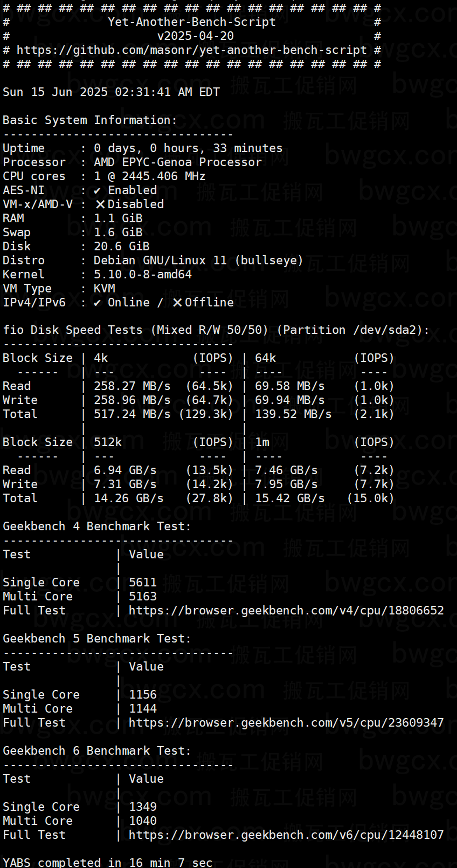Open the Geekbench v5 result URL
Image resolution: width=457 pixels, height=868 pixels.
(x=286, y=723)
